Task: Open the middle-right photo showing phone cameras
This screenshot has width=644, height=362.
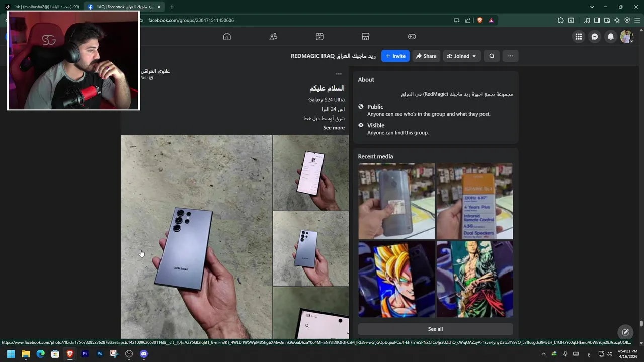Action: [311, 248]
